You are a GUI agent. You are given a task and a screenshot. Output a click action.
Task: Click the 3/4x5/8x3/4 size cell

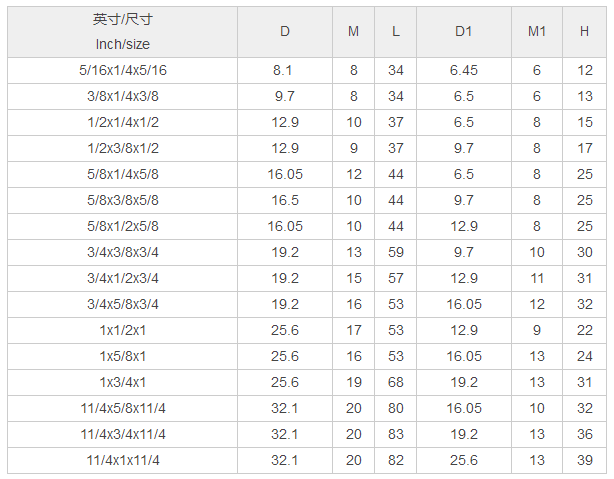pos(122,304)
